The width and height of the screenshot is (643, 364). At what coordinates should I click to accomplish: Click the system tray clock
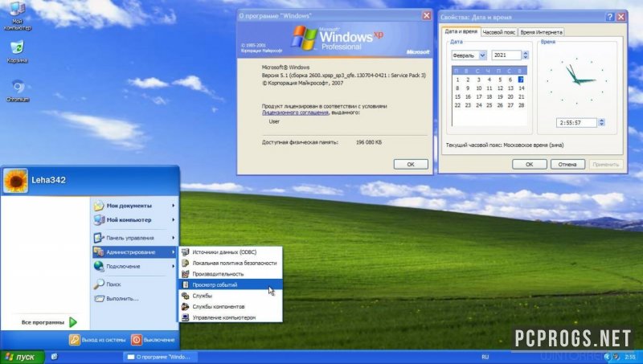click(630, 358)
